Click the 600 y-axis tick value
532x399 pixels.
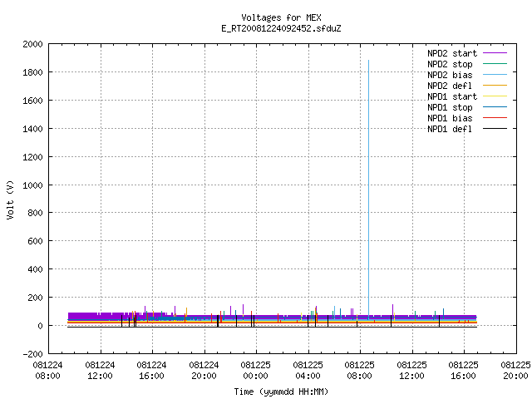[x=35, y=241]
